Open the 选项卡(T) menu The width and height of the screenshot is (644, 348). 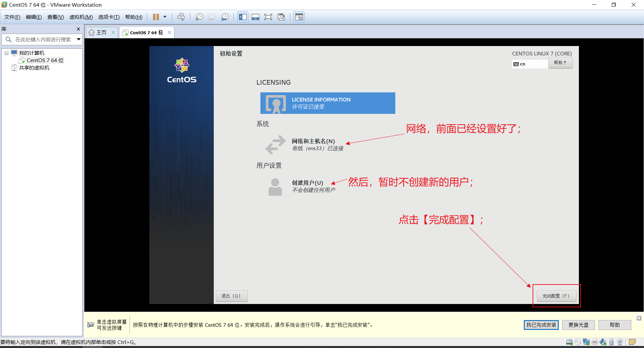coord(109,17)
